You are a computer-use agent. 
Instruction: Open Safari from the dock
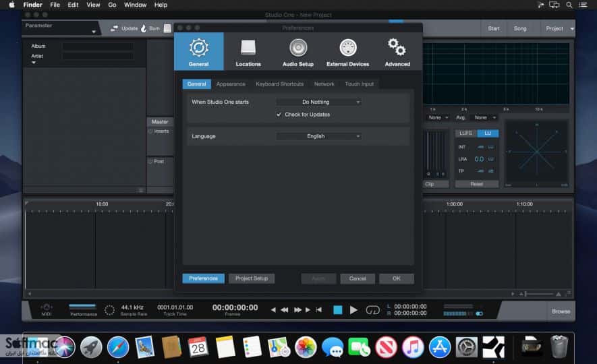117,347
